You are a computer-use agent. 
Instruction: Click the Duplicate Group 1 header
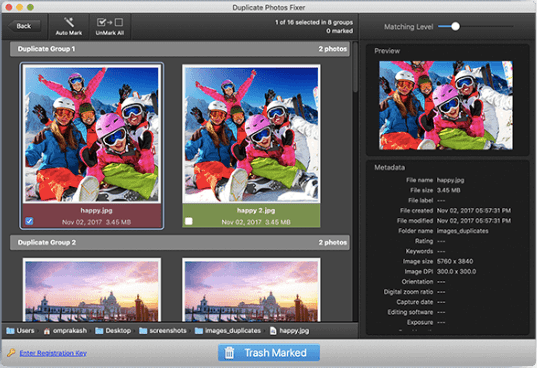coord(180,49)
